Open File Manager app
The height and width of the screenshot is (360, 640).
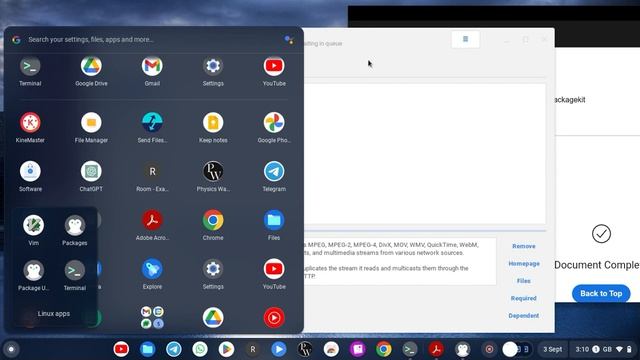(x=91, y=122)
